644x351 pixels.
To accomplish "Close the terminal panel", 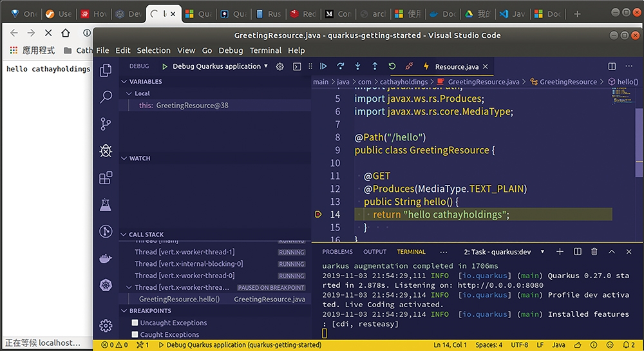I will tap(629, 252).
